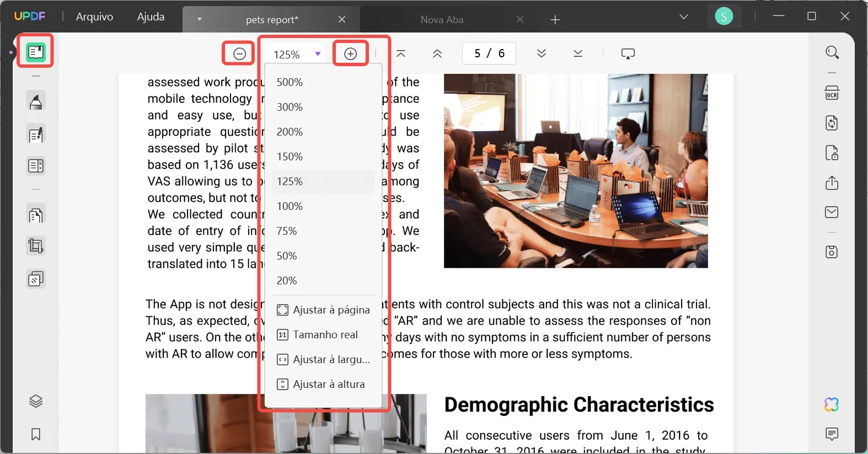
Task: Run OCR text recognition
Action: (x=832, y=93)
